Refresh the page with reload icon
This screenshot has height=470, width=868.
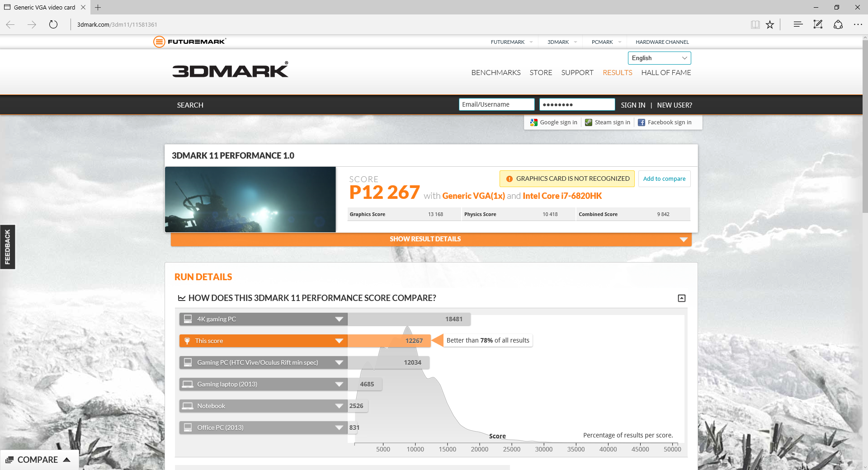click(53, 24)
